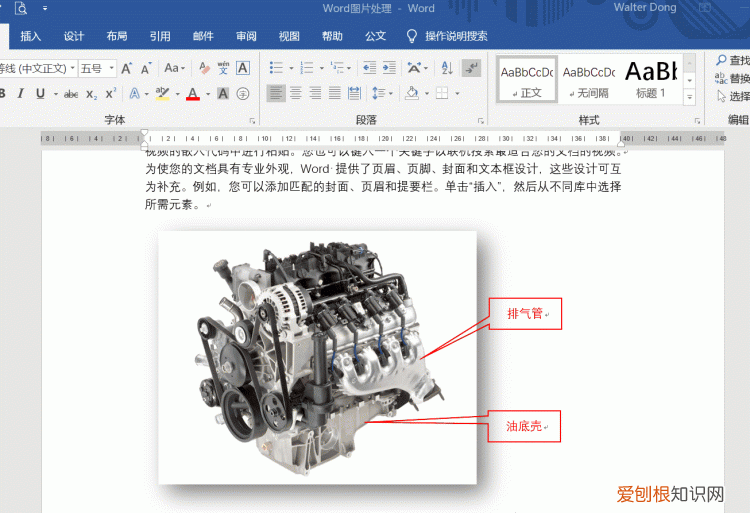Open the Styles pane launcher

click(x=697, y=121)
